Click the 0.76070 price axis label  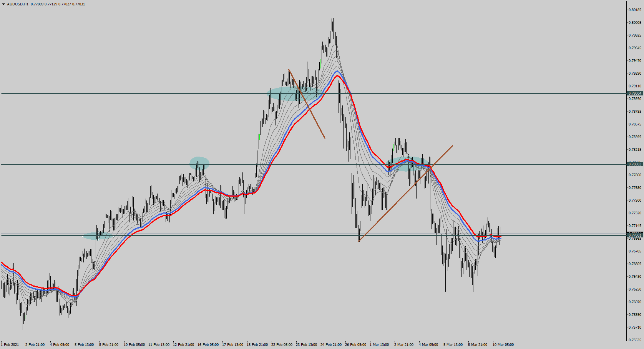(635, 302)
